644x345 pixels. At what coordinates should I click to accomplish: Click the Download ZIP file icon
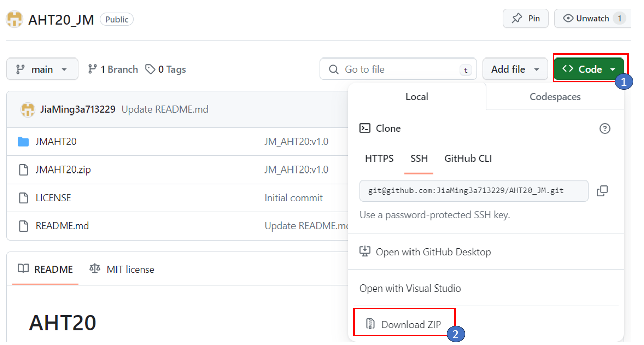tap(370, 324)
